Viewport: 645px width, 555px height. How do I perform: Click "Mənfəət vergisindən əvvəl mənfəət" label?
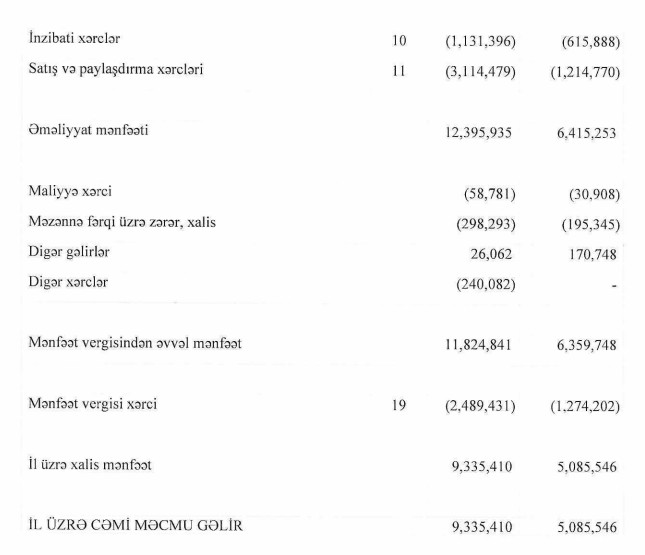(x=135, y=343)
